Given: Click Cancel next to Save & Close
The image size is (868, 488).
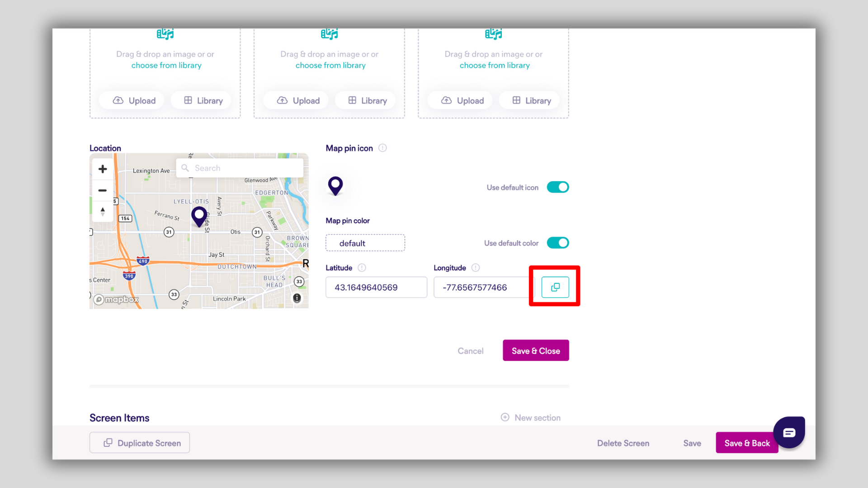Looking at the screenshot, I should tap(470, 351).
